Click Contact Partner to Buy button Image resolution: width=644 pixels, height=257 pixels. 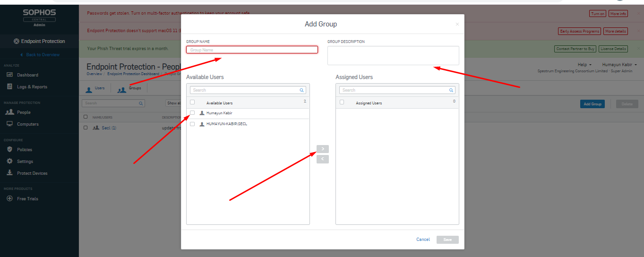click(x=575, y=49)
